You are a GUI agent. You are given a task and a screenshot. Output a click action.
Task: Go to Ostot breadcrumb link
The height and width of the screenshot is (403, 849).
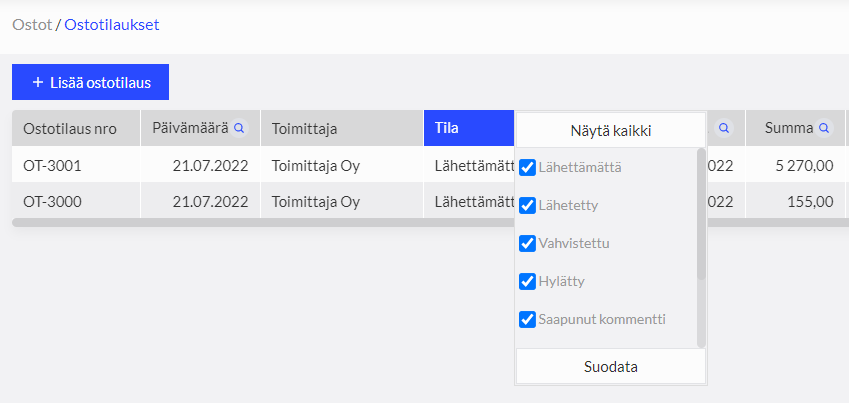(x=32, y=25)
